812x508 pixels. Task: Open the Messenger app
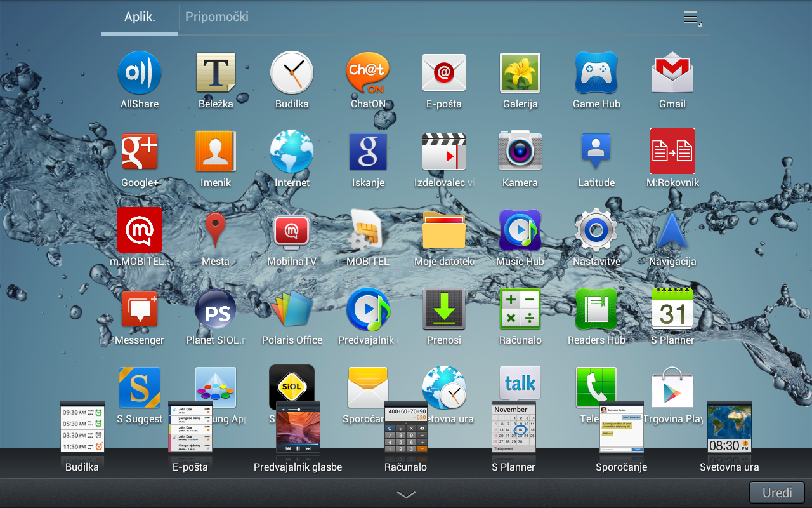(x=140, y=309)
